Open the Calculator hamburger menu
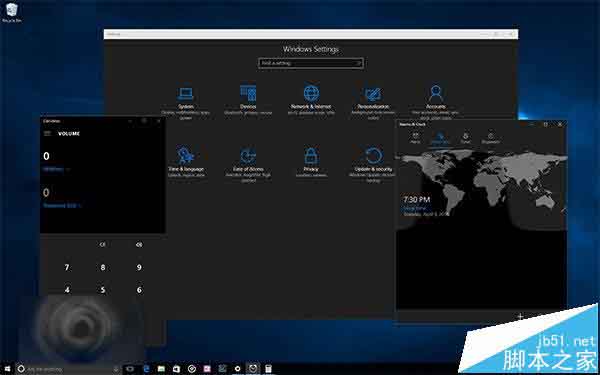 click(x=47, y=133)
